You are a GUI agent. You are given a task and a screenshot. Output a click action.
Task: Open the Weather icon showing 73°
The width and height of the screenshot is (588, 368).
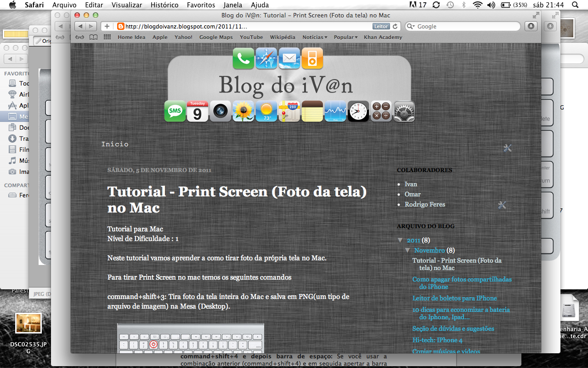tap(266, 111)
